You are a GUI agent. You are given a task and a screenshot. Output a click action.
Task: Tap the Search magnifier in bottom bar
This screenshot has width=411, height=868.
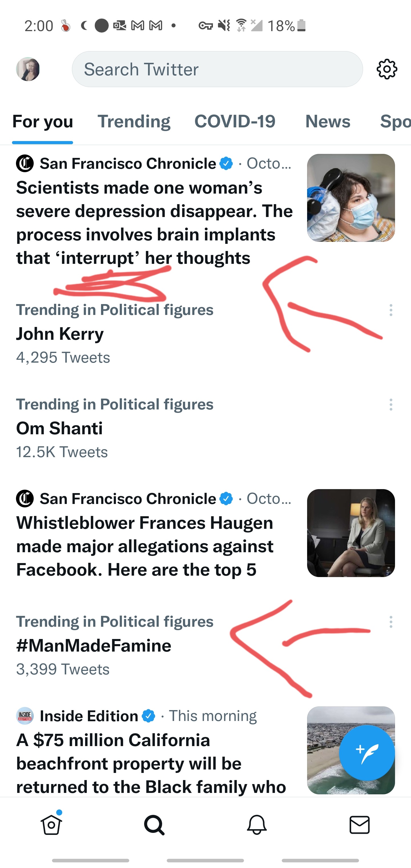pyautogui.click(x=154, y=825)
